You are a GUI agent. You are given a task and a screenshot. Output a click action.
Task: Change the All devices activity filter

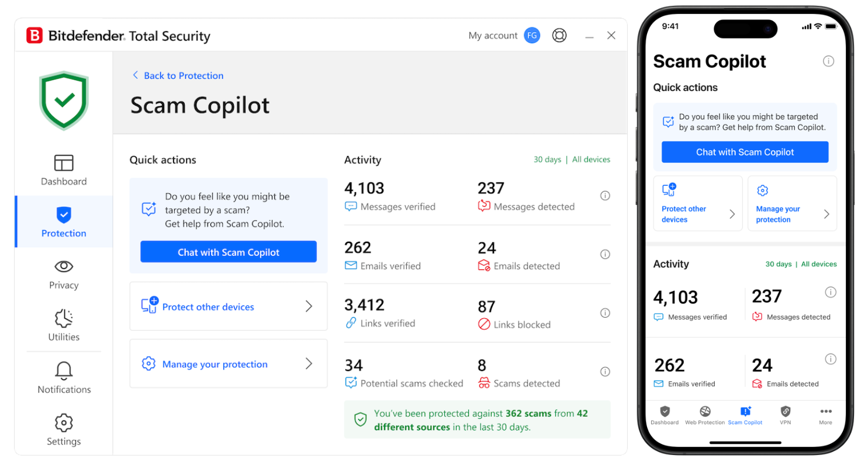(591, 159)
